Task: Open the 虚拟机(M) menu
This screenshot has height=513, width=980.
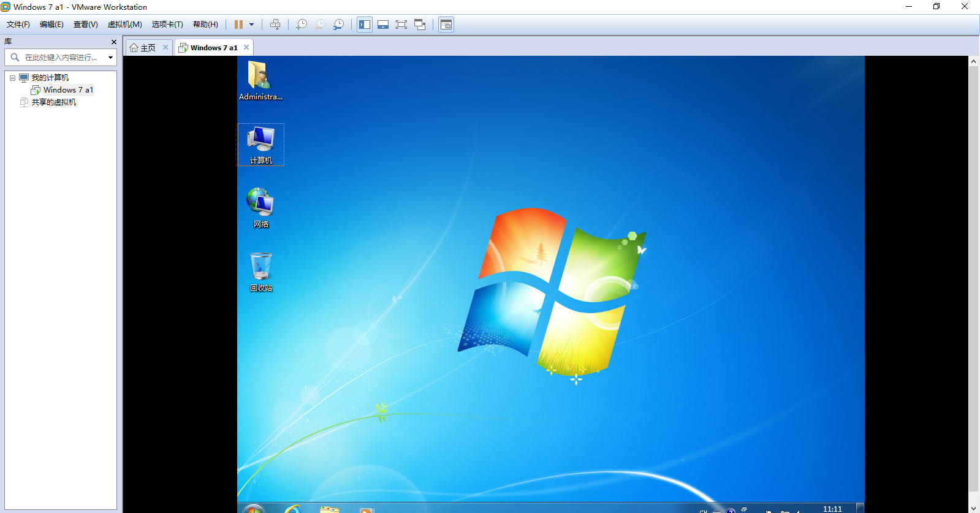Action: (124, 25)
